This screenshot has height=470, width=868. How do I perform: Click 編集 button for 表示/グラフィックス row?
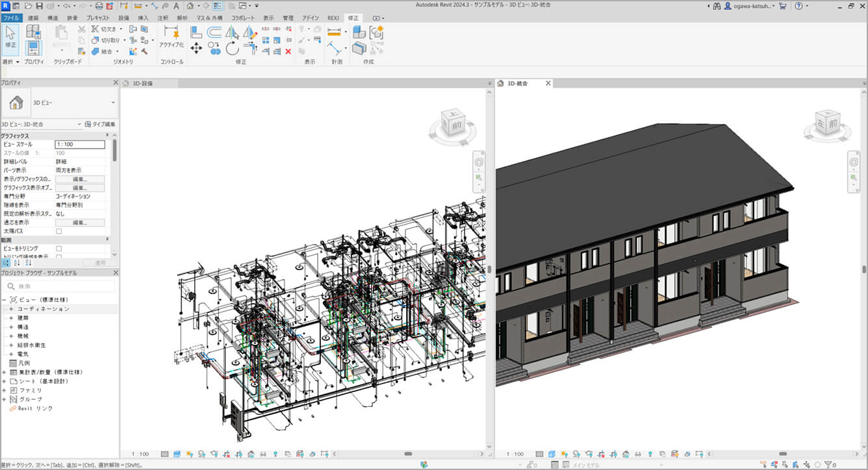(x=80, y=179)
